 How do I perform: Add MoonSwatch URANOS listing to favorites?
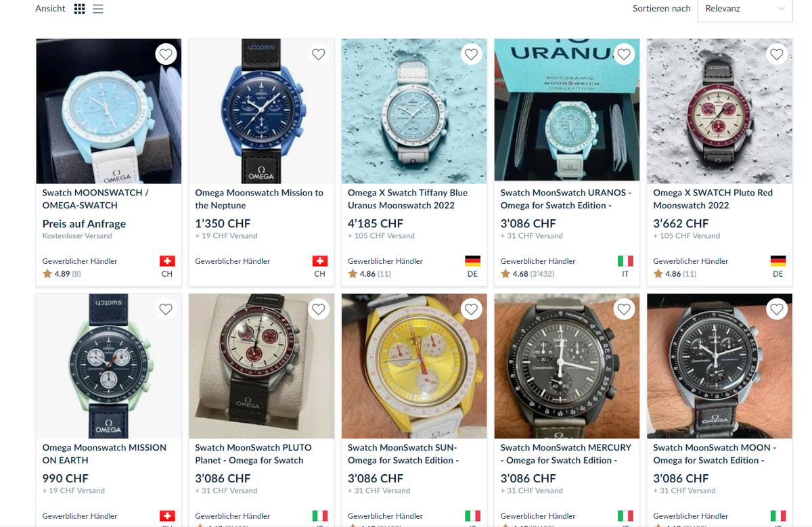point(624,54)
